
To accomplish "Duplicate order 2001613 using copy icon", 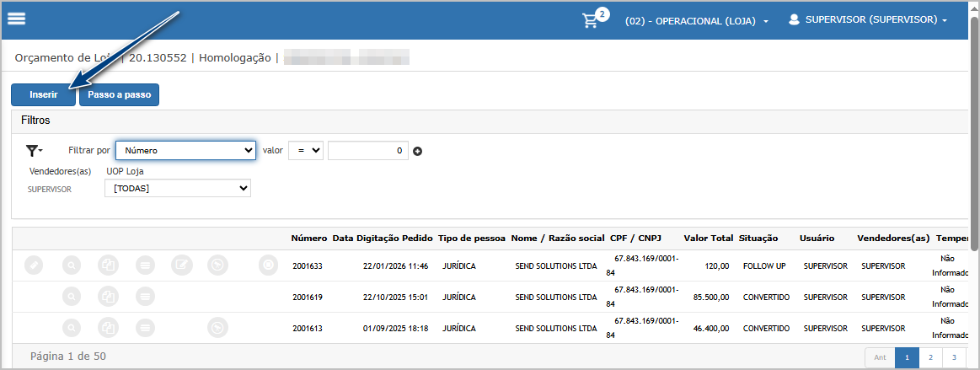I will pyautogui.click(x=109, y=328).
